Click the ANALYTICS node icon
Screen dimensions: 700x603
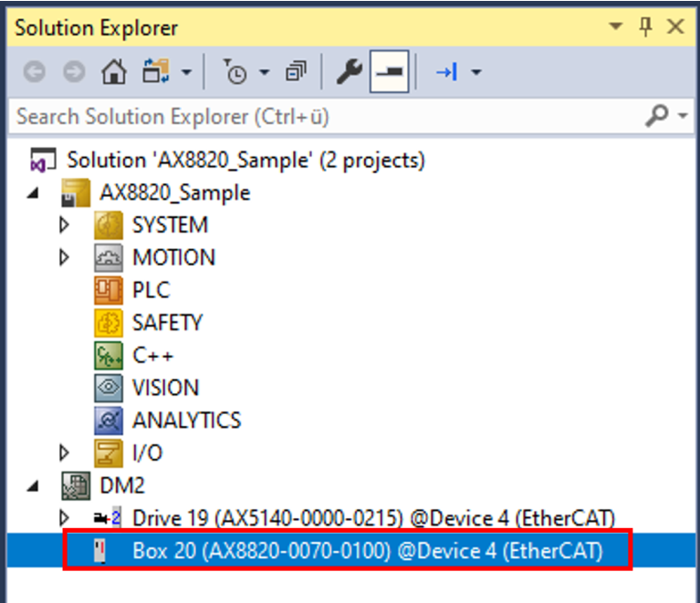(x=109, y=421)
